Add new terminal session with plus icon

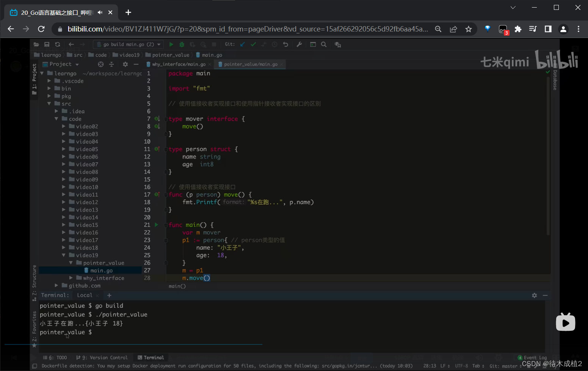click(x=109, y=295)
